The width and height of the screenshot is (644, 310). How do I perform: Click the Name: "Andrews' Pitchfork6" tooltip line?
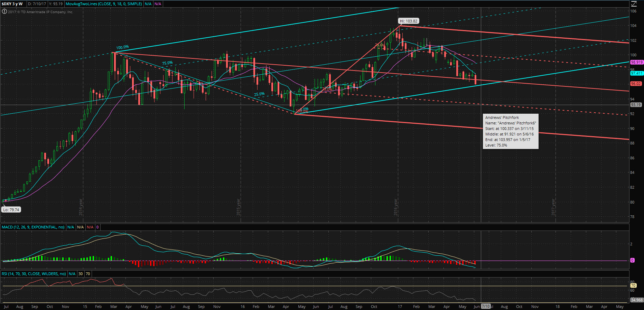pos(511,123)
